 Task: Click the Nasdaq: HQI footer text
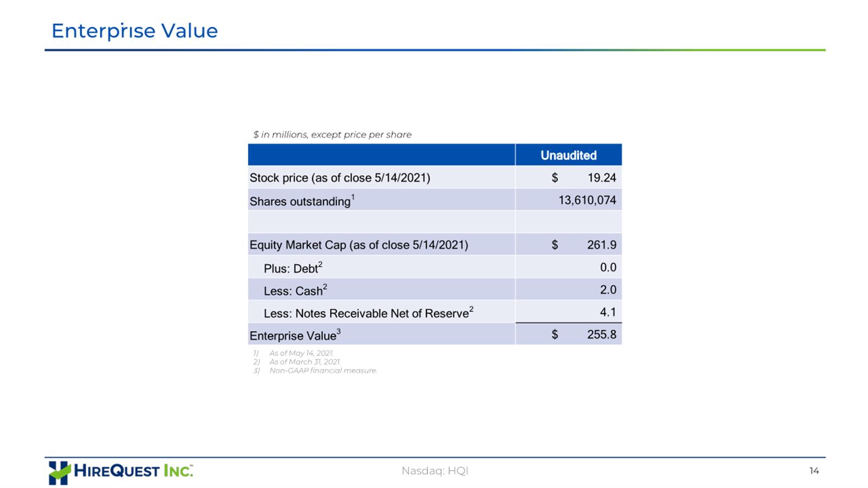435,471
